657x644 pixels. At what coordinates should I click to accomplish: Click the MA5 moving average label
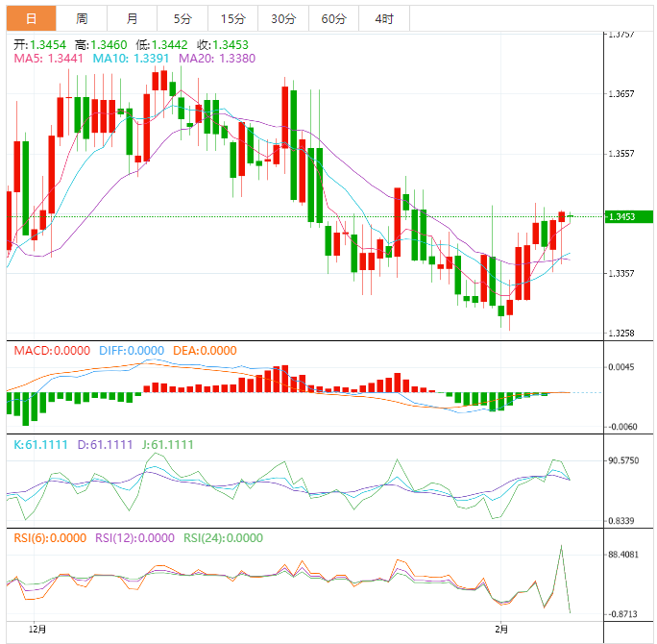pyautogui.click(x=48, y=58)
